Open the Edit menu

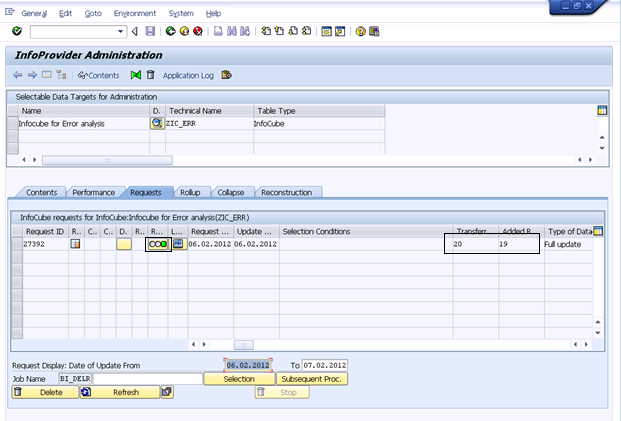click(x=65, y=13)
